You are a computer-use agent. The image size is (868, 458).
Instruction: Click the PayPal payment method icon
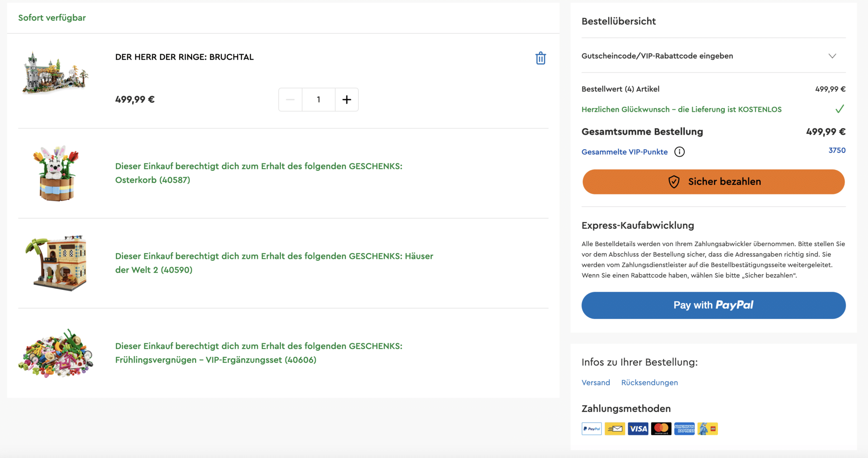tap(592, 429)
